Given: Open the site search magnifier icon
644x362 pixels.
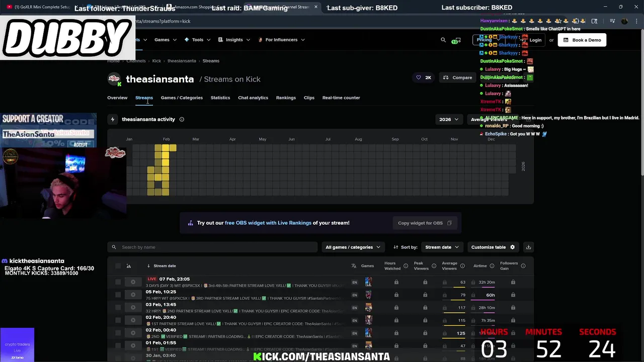Looking at the screenshot, I should (x=443, y=40).
